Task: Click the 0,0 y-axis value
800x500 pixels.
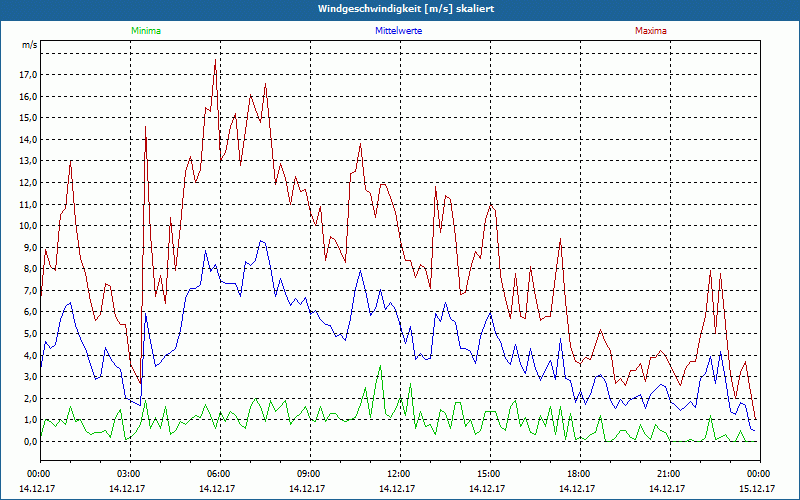Action: 30,442
